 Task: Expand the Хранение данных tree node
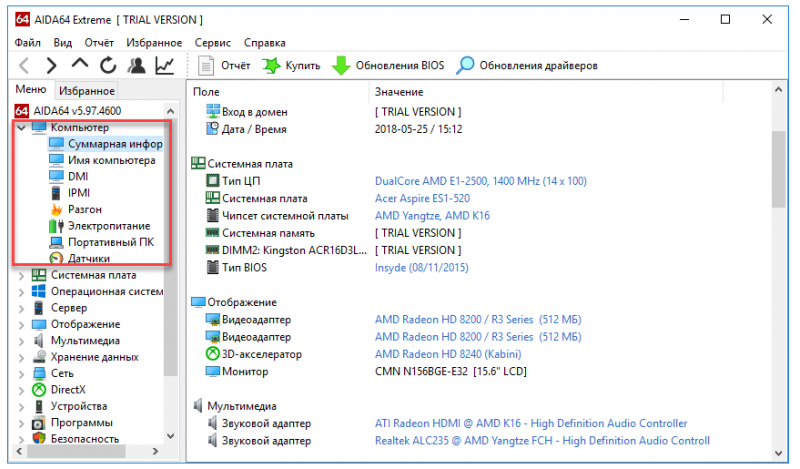click(21, 358)
